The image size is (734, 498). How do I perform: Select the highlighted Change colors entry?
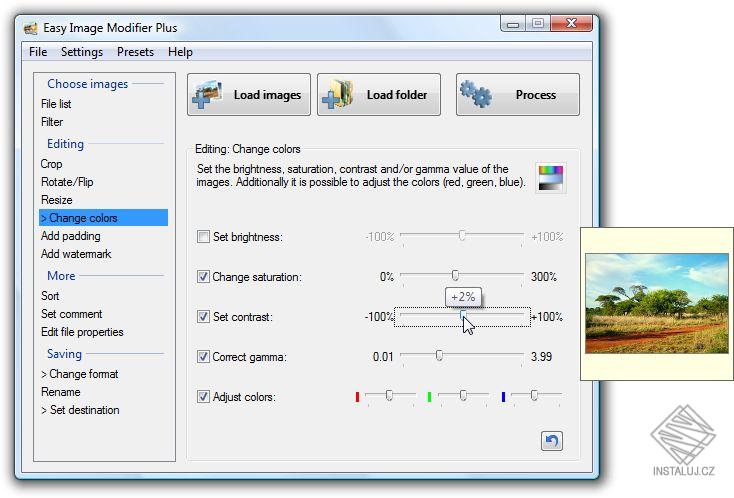(x=103, y=218)
